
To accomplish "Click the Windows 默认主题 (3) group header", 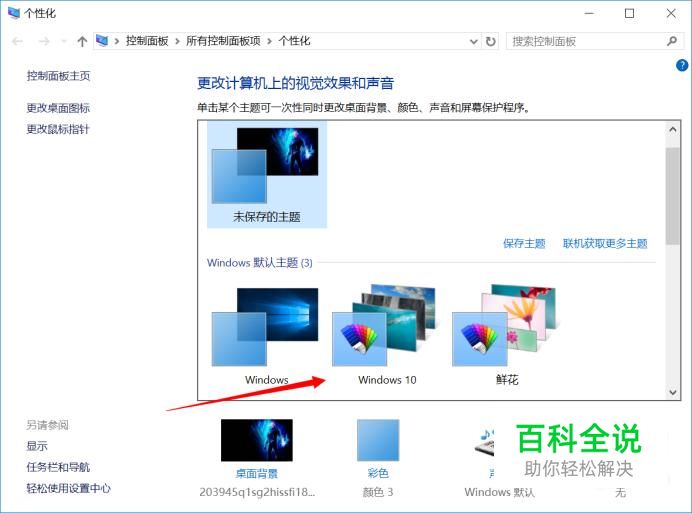I will pyautogui.click(x=260, y=263).
